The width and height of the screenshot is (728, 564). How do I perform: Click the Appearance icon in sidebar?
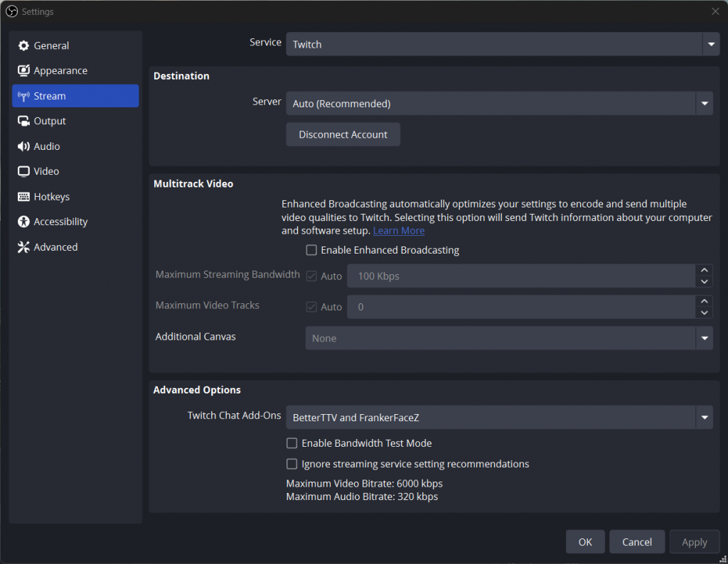point(23,71)
